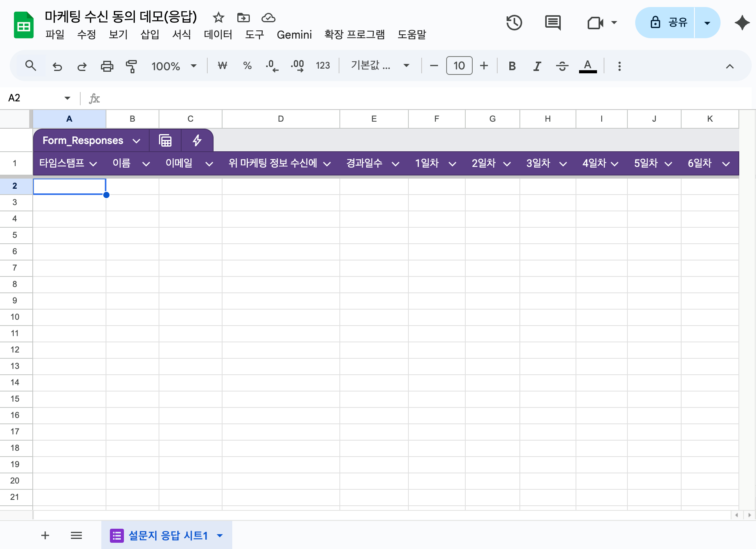Click the print icon in toolbar

pos(107,66)
